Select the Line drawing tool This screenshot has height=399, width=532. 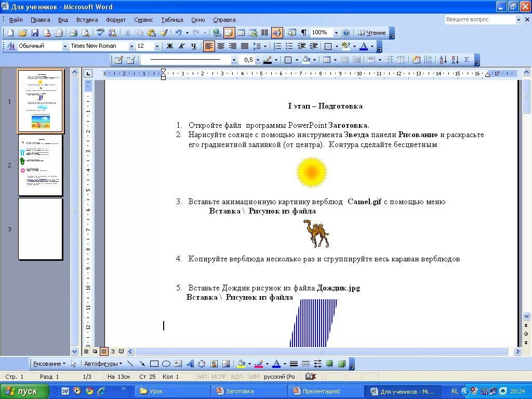point(130,364)
